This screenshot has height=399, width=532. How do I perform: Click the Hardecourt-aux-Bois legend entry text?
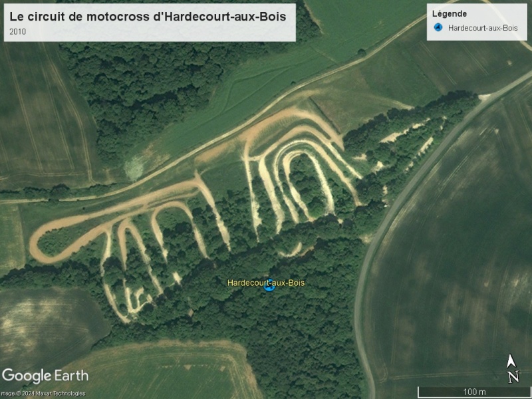pyautogui.click(x=483, y=28)
